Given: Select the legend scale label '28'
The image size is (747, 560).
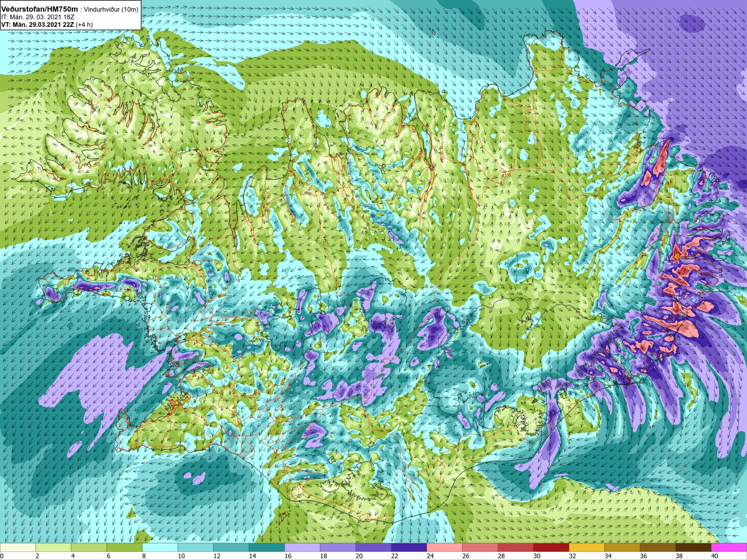Looking at the screenshot, I should pyautogui.click(x=502, y=556).
